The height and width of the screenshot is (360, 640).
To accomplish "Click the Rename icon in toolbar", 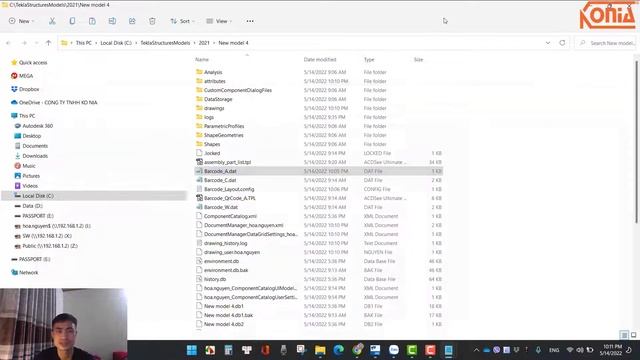I will coord(112,21).
